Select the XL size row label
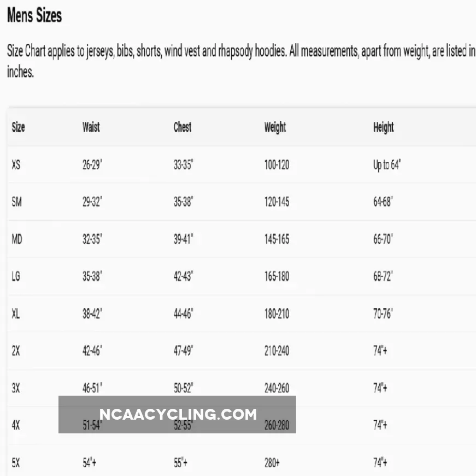Image resolution: width=476 pixels, height=476 pixels. (x=16, y=314)
